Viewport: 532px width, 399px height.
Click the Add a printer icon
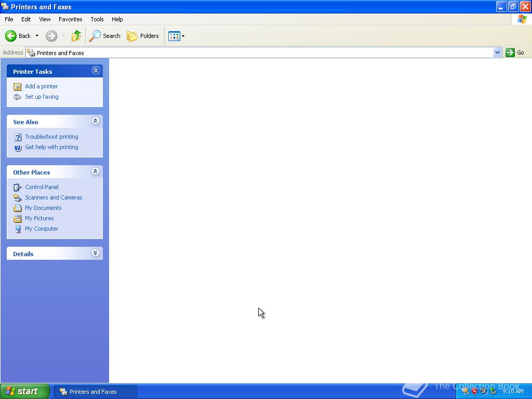pos(17,87)
